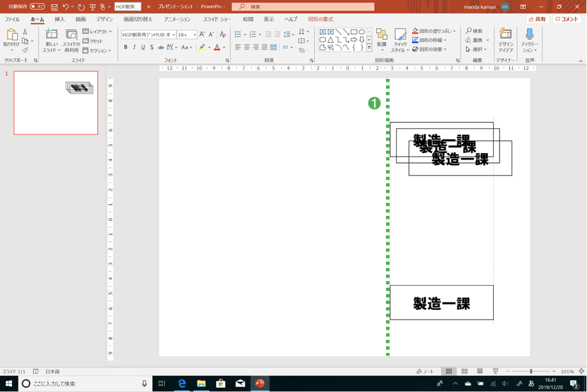587x392 pixels.
Task: Toggle bold formatting
Action: point(126,47)
